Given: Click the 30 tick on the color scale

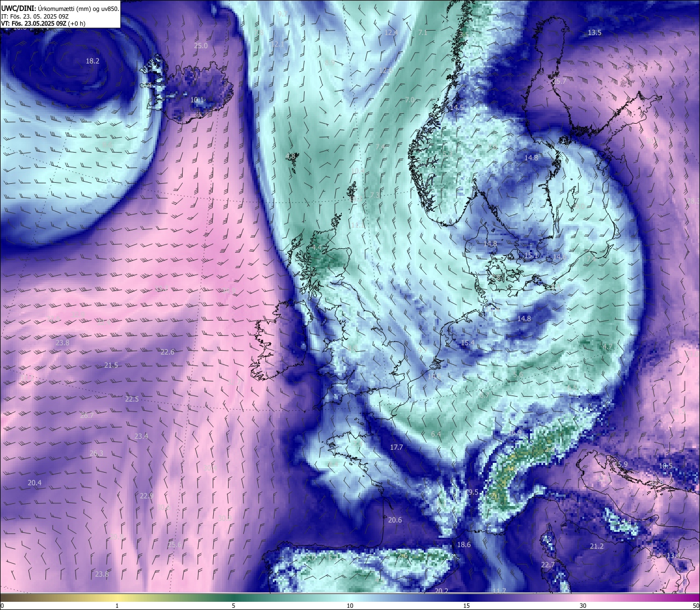Looking at the screenshot, I should point(583,605).
